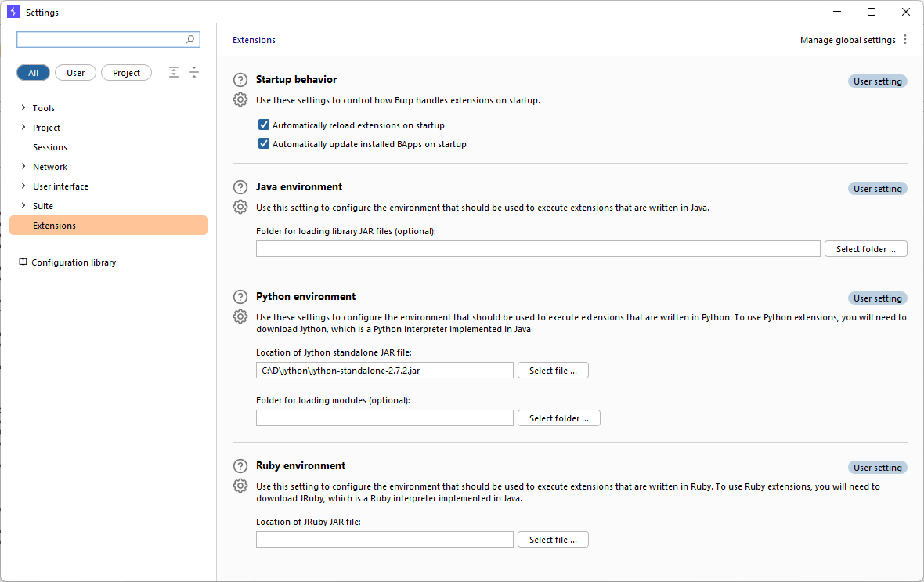924x582 pixels.
Task: Click the Network label in the tree
Action: 50,167
